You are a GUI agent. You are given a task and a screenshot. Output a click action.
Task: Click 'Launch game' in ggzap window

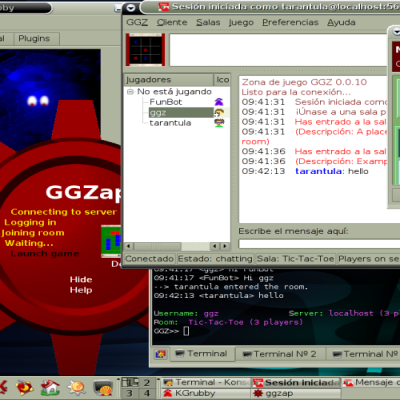[x=45, y=254]
